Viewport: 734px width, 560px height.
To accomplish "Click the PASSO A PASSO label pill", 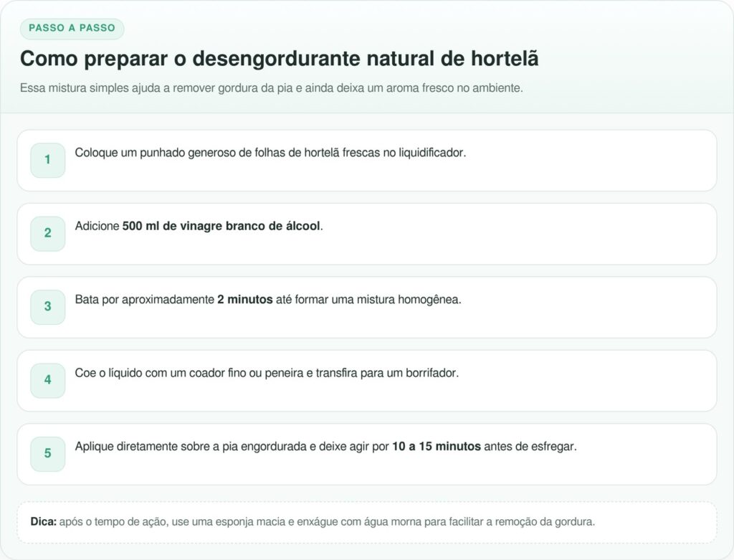I will tap(72, 28).
